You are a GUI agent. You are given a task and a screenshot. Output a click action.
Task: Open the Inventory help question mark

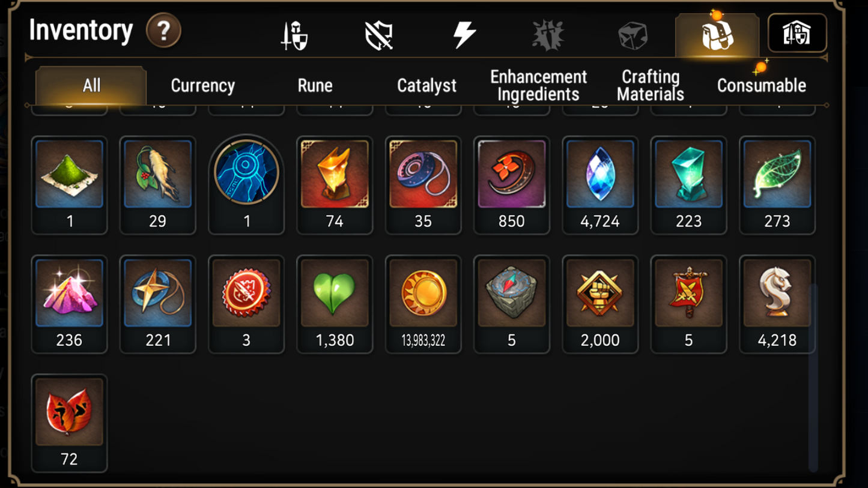click(163, 30)
